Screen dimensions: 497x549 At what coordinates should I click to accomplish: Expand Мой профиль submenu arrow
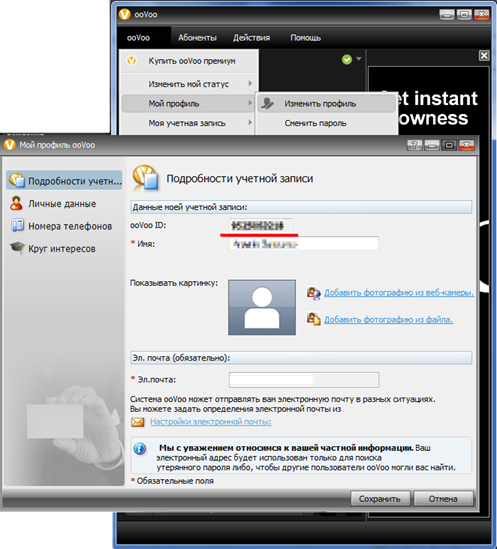250,103
